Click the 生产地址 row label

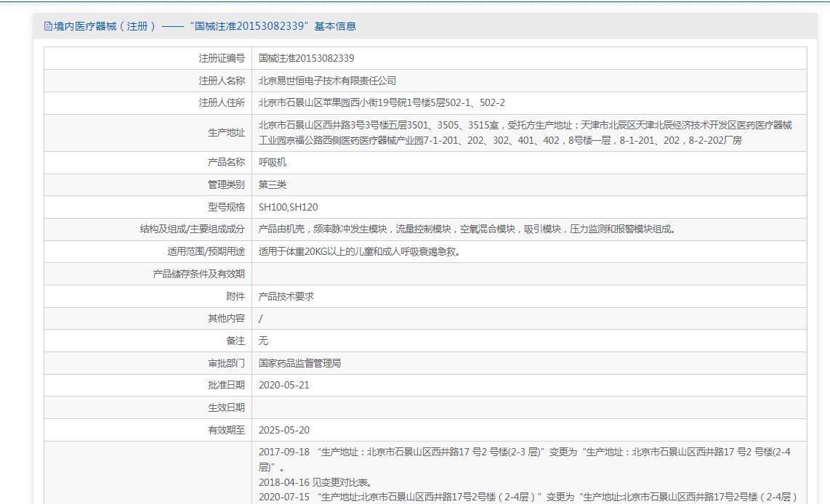click(226, 133)
